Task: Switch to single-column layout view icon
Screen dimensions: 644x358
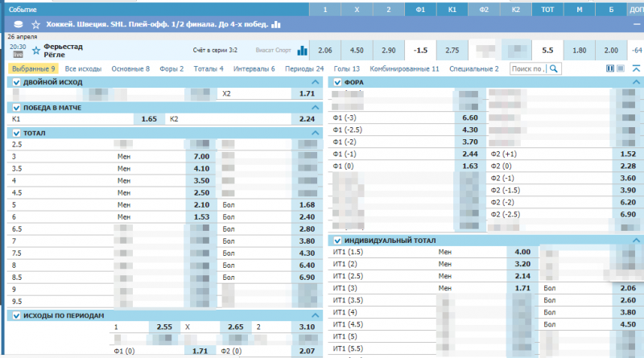Action: pos(620,69)
